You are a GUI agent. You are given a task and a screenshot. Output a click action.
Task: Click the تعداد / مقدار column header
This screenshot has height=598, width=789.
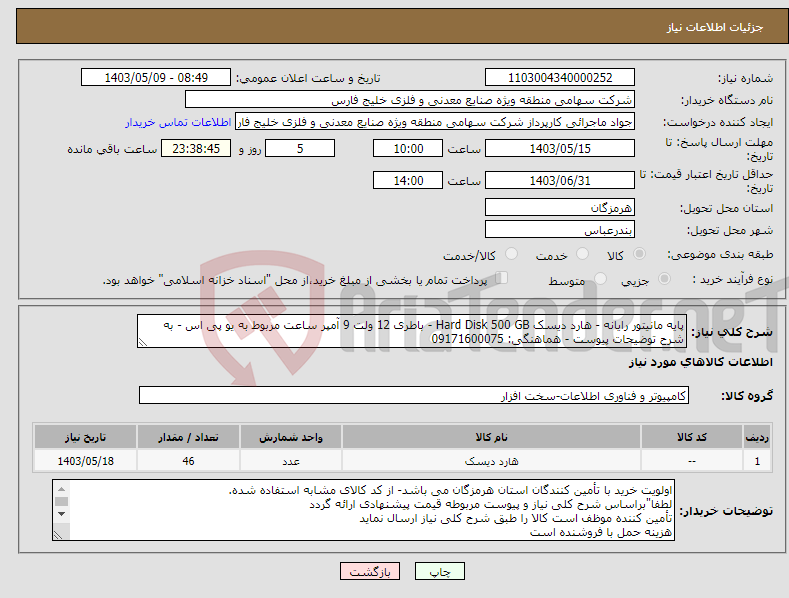188,437
